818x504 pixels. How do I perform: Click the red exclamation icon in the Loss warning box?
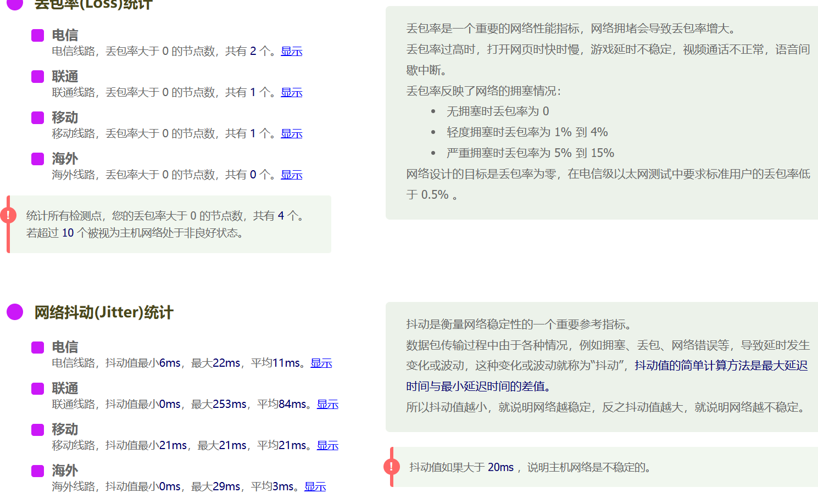pyautogui.click(x=8, y=215)
